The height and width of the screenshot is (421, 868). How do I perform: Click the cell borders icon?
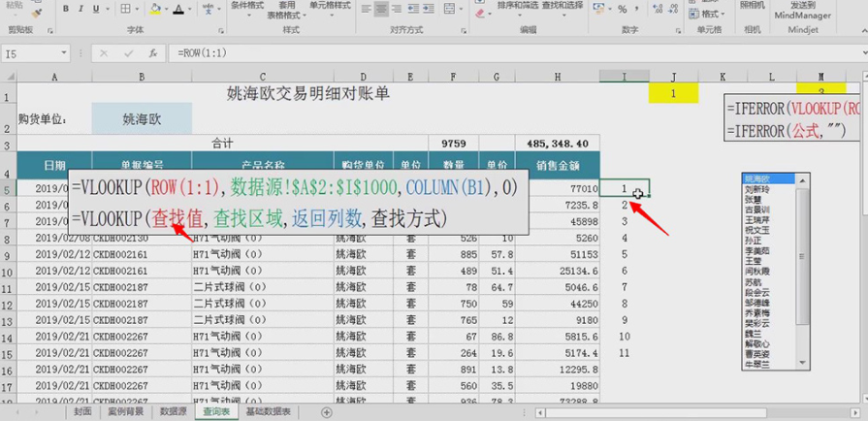pyautogui.click(x=125, y=9)
